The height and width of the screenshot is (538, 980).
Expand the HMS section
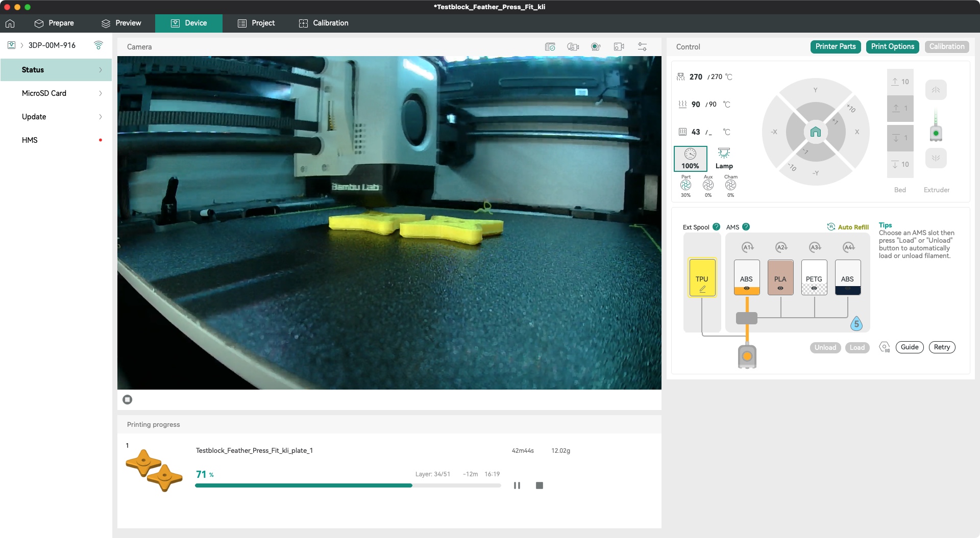[x=56, y=140]
